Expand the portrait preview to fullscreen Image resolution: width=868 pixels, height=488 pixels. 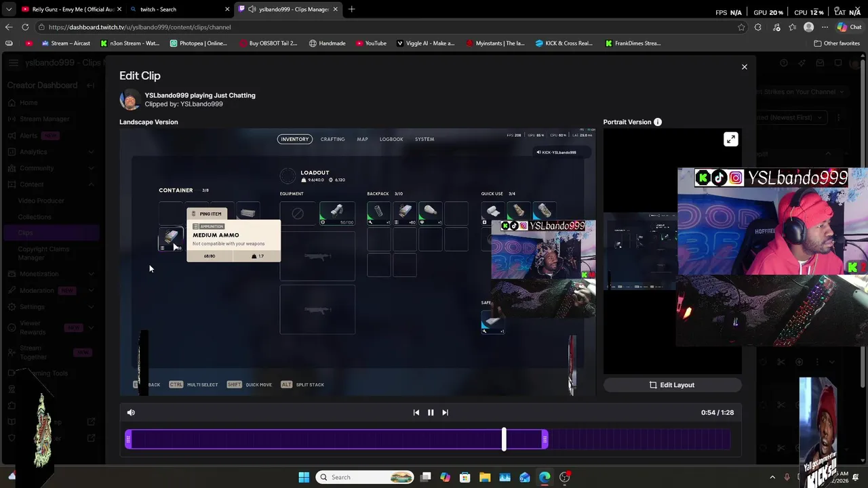click(730, 140)
